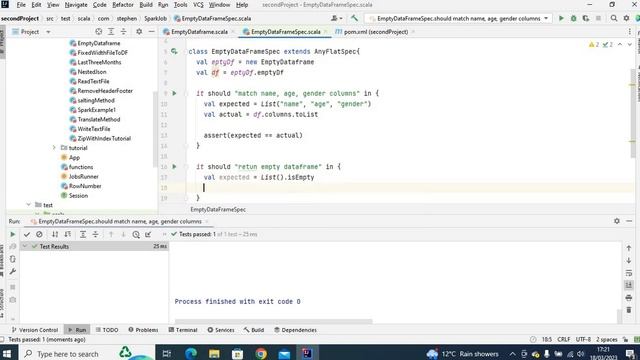Viewport: 640px width, 360px height.
Task: Open Dependencies tool window
Action: click(x=296, y=330)
